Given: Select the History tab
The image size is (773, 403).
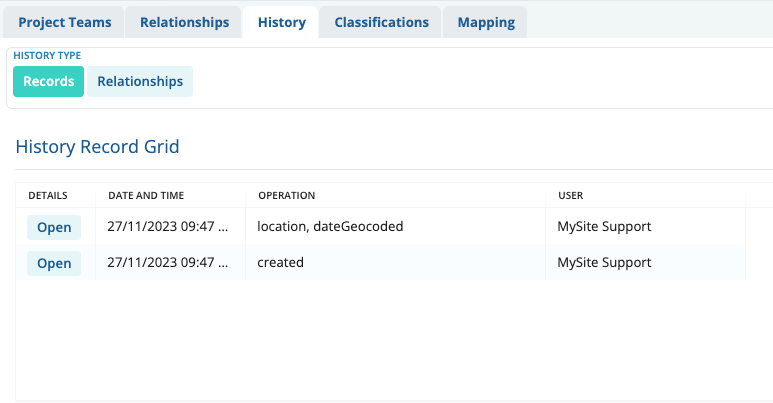Looking at the screenshot, I should point(281,22).
